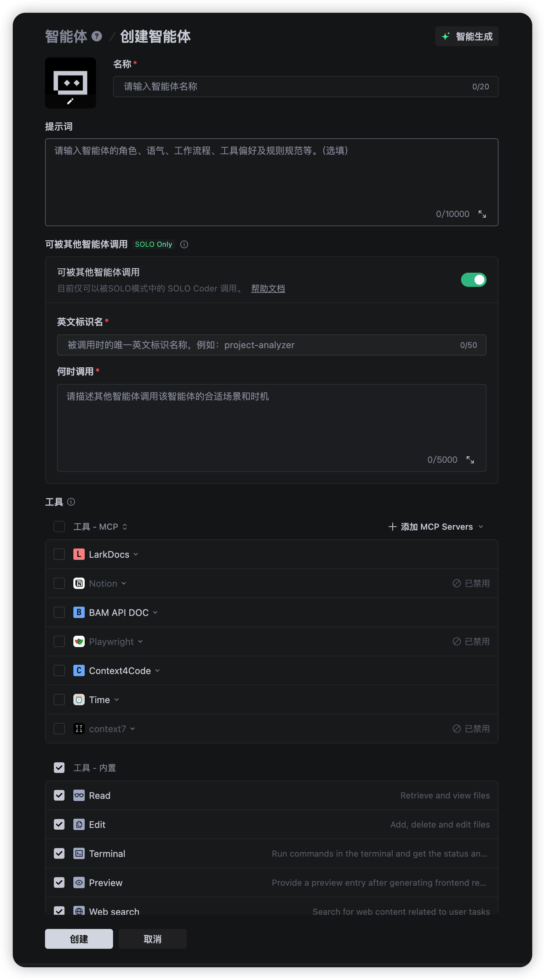The image size is (545, 980).
Task: Uncheck the Terminal tool checkbox
Action: click(59, 853)
